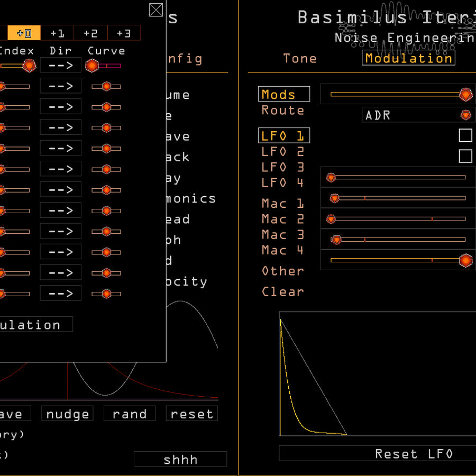Image resolution: width=476 pixels, height=476 pixels.
Task: Choose Mac 2 modulation source
Action: (x=282, y=219)
